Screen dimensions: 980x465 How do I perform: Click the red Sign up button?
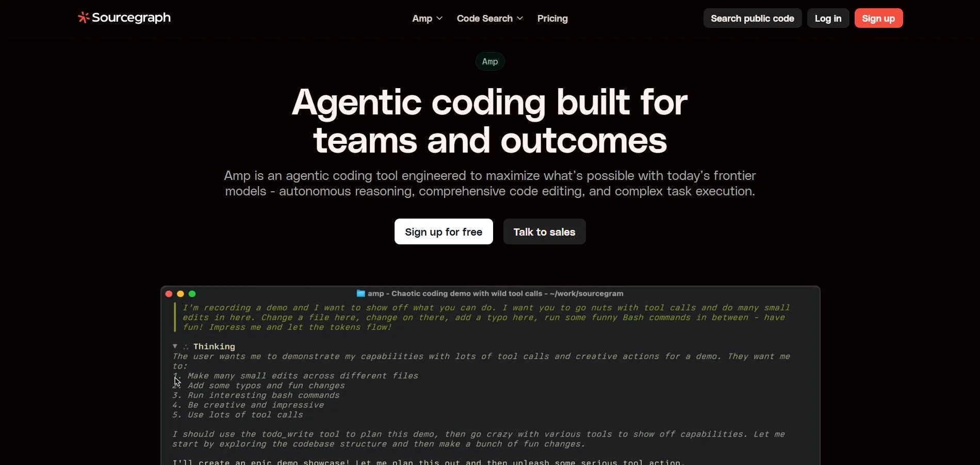click(x=878, y=19)
